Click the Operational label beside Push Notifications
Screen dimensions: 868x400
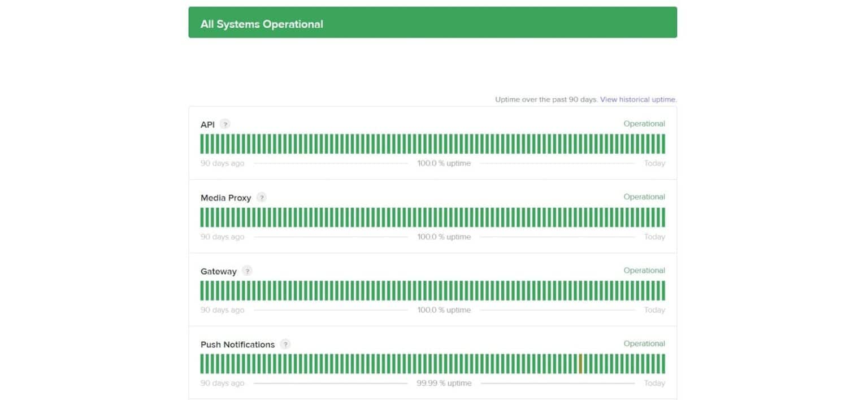click(644, 344)
